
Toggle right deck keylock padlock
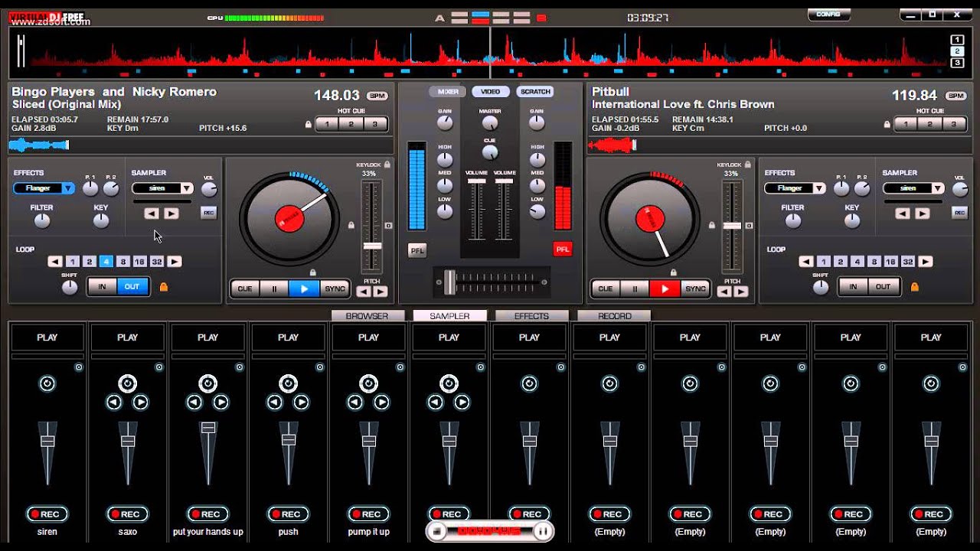[x=748, y=165]
